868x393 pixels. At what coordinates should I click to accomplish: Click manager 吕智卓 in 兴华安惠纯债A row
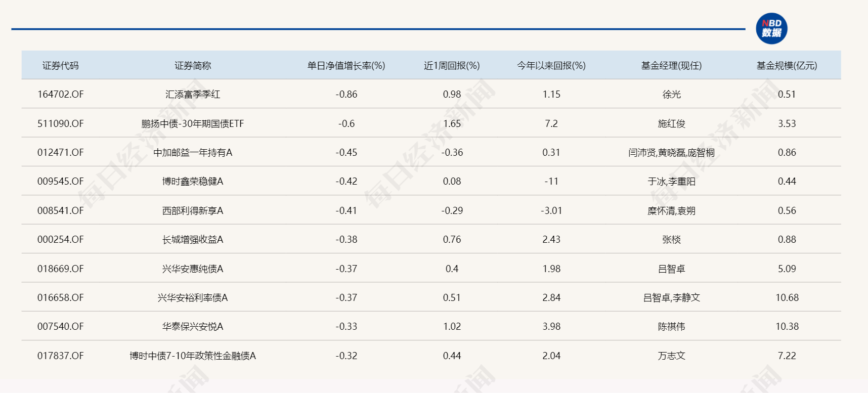click(672, 269)
